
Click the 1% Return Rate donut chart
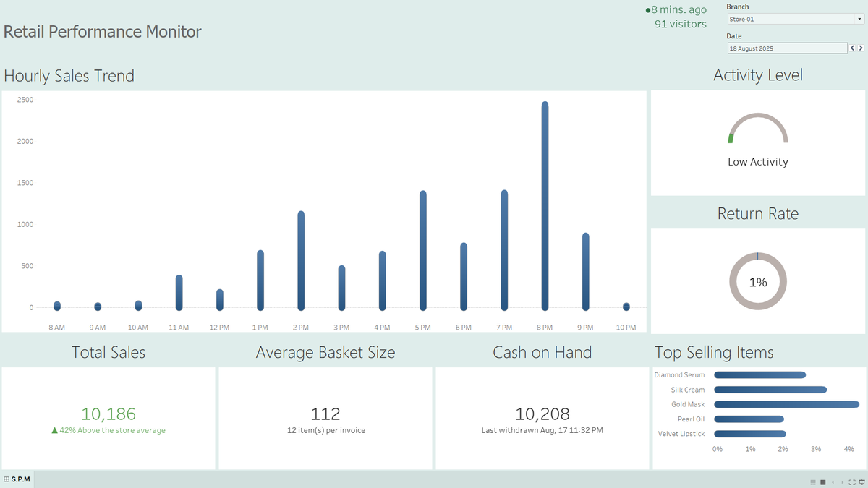click(x=758, y=282)
